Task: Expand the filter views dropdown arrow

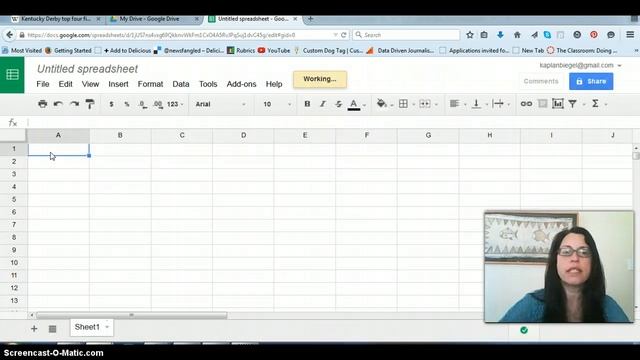Action: (x=584, y=104)
